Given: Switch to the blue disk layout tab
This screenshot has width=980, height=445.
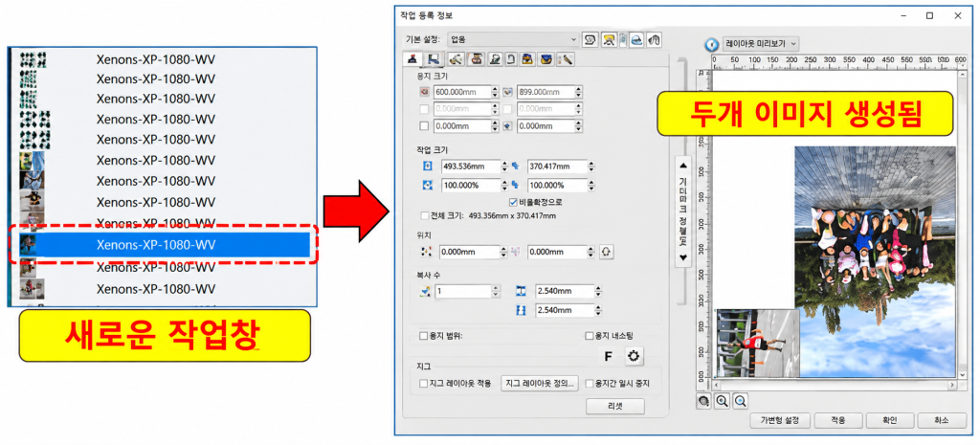Looking at the screenshot, I should 433,59.
